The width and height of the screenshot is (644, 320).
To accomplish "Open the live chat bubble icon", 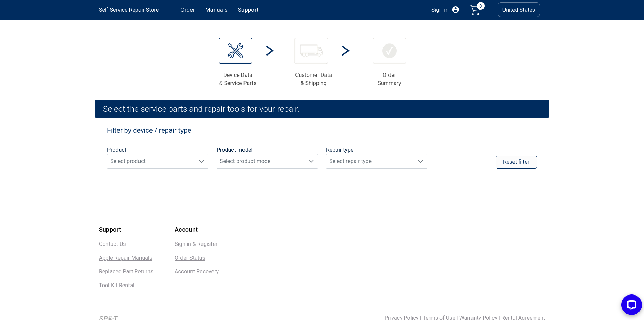I will point(631,304).
